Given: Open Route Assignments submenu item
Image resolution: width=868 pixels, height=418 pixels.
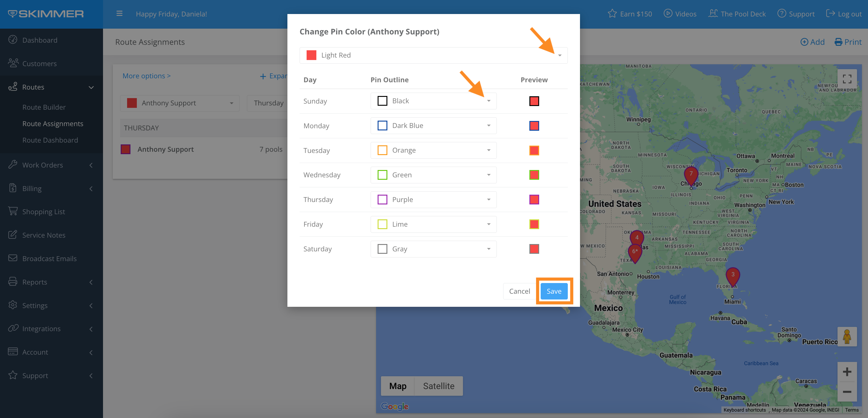Looking at the screenshot, I should click(x=52, y=124).
